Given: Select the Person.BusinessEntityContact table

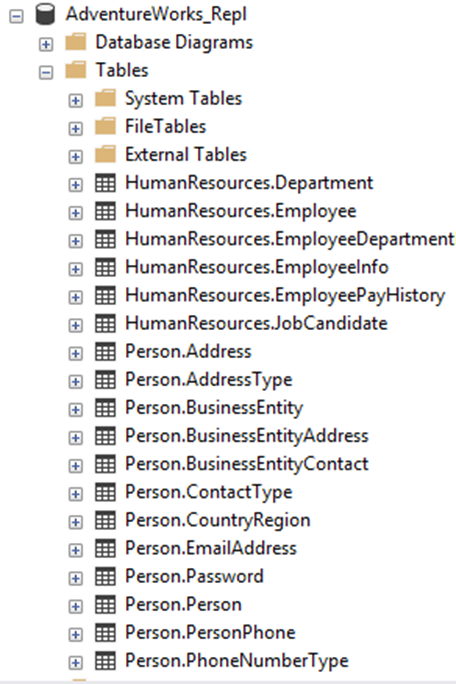Looking at the screenshot, I should pyautogui.click(x=247, y=465).
